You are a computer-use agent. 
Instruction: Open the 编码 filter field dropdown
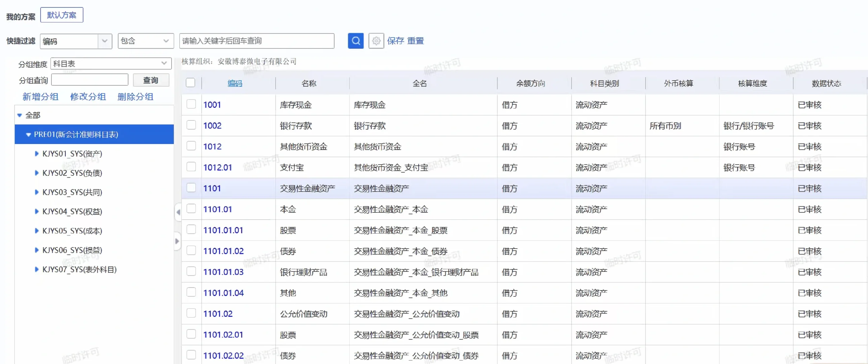pos(105,41)
